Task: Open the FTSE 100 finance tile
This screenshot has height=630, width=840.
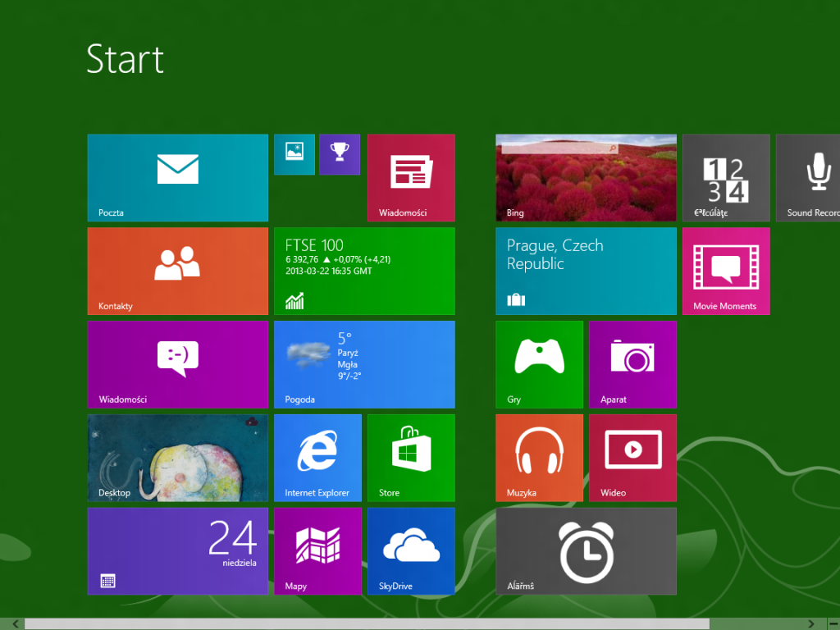Action: (364, 271)
